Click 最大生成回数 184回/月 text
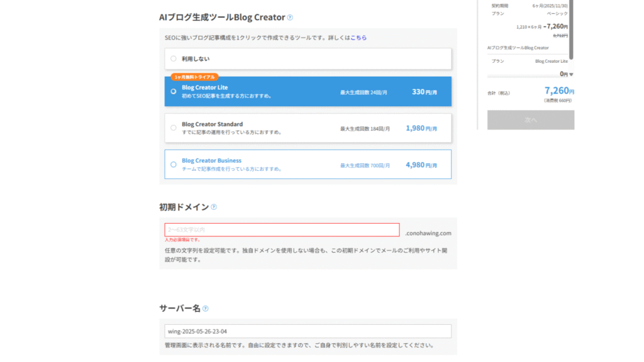This screenshot has width=644, height=362. click(x=365, y=129)
